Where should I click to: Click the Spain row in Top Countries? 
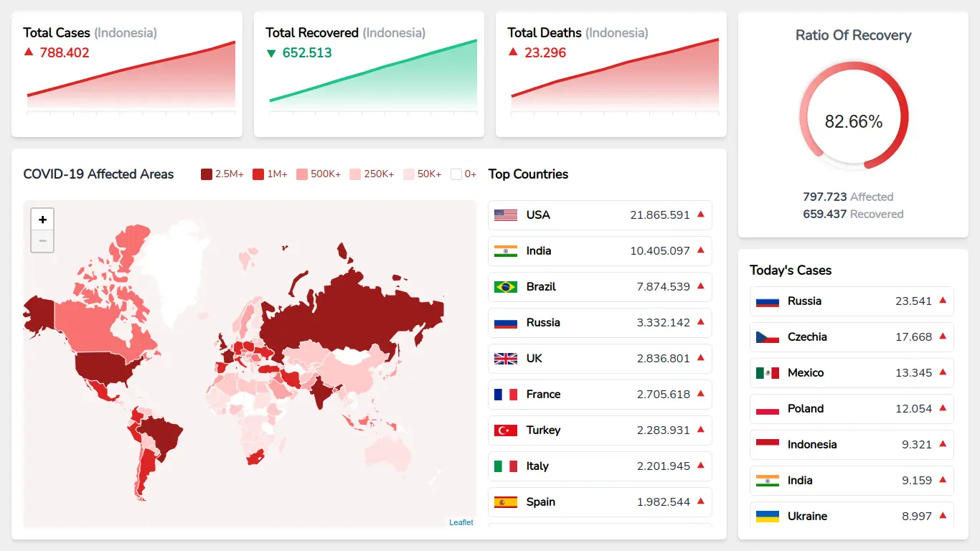(600, 501)
